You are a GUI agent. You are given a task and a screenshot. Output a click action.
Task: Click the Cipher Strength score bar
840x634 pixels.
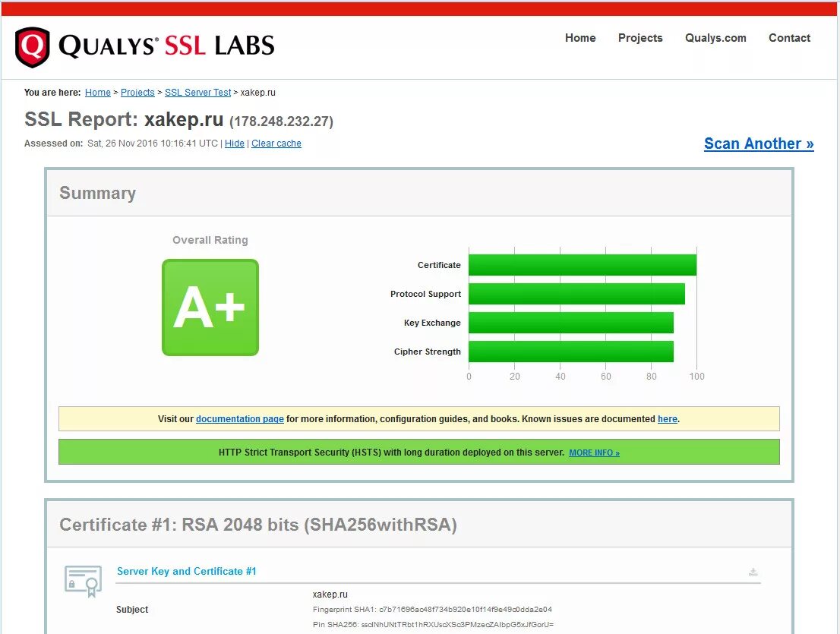[571, 352]
